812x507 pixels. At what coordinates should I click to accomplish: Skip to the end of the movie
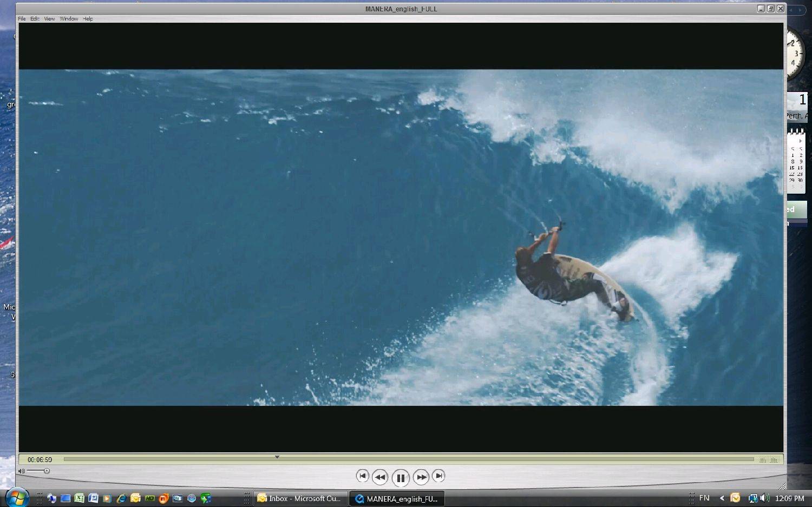(438, 476)
